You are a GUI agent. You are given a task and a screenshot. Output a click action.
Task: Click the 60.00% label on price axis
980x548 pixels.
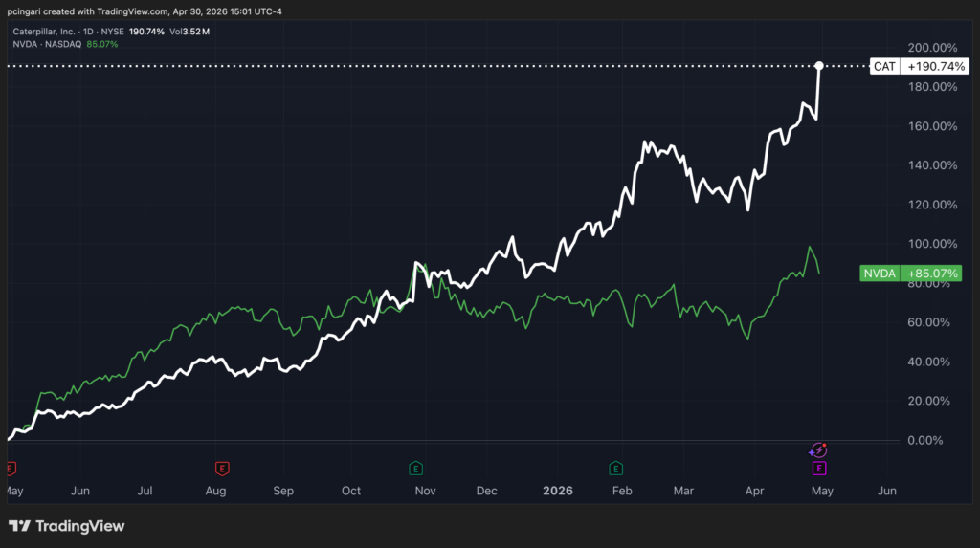point(928,322)
